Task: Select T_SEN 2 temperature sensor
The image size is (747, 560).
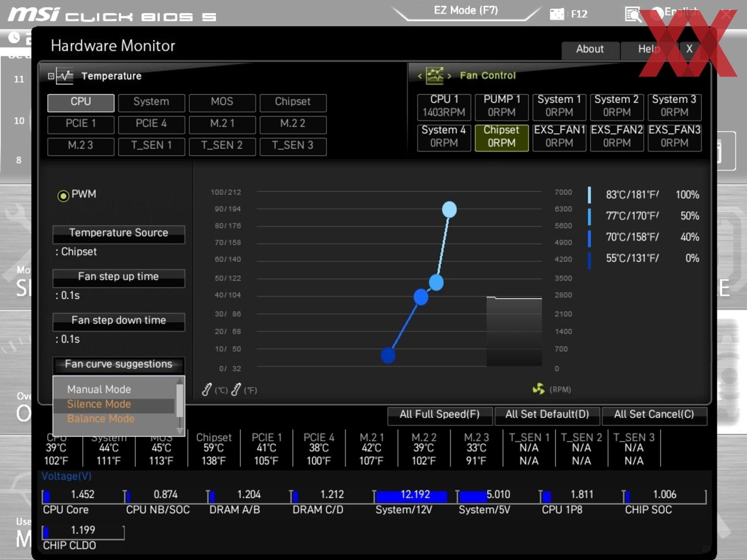Action: [x=222, y=146]
